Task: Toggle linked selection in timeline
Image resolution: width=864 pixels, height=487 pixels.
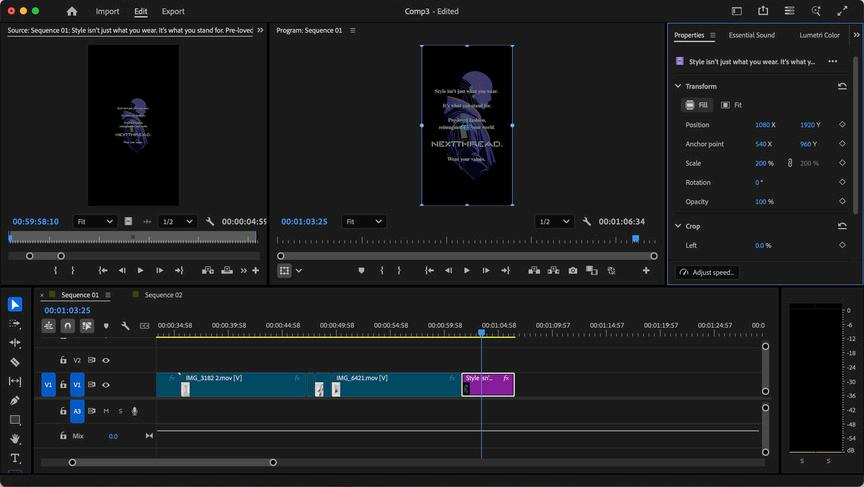Action: (87, 326)
